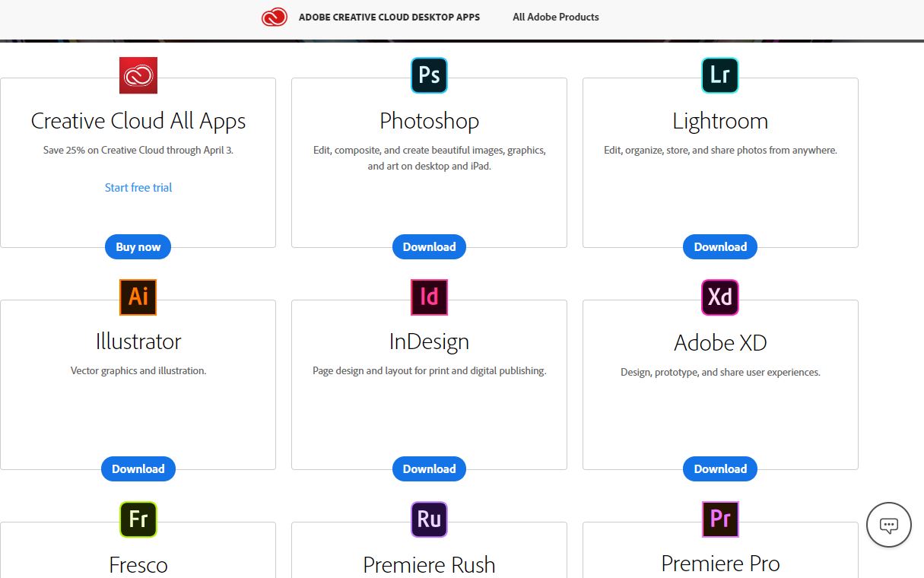924x578 pixels.
Task: Click the Page design and layout description
Action: click(x=429, y=371)
